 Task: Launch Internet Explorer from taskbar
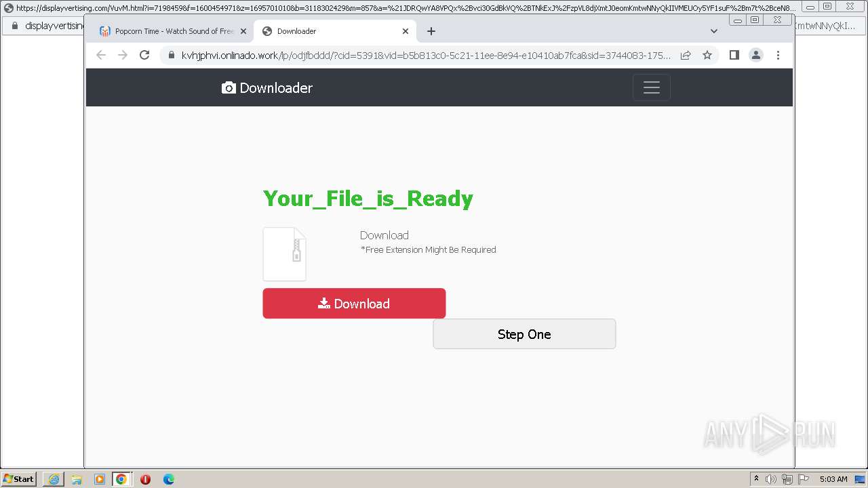pos(54,479)
